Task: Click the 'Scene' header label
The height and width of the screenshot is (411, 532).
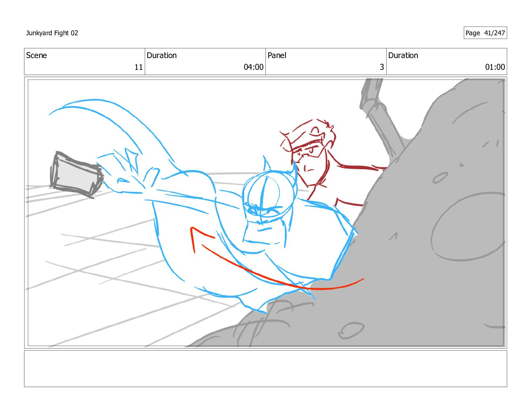Action: coord(37,55)
